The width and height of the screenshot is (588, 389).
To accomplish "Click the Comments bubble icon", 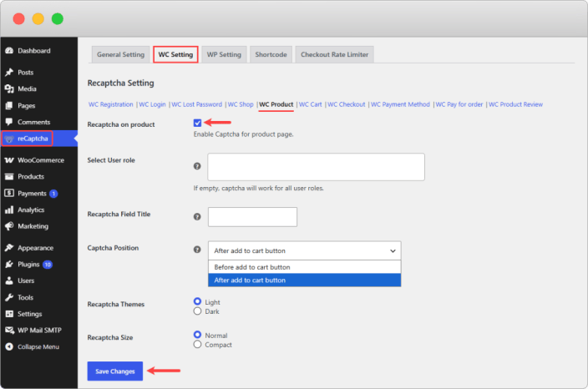I will coord(9,122).
